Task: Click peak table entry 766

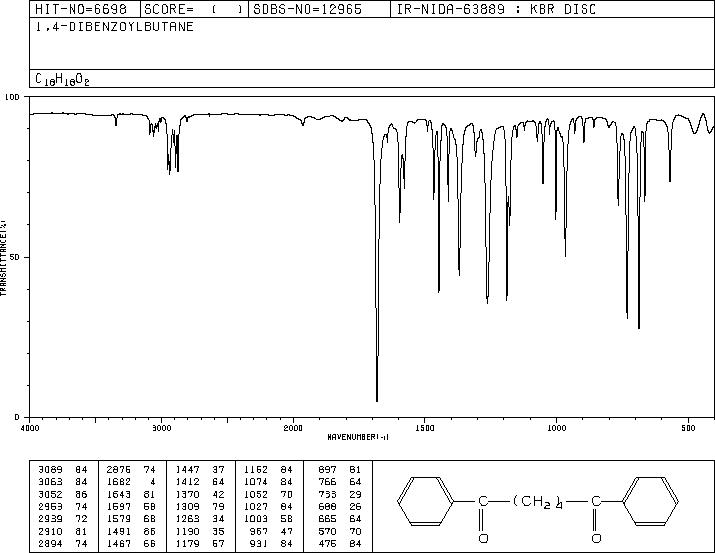Action: point(327,481)
